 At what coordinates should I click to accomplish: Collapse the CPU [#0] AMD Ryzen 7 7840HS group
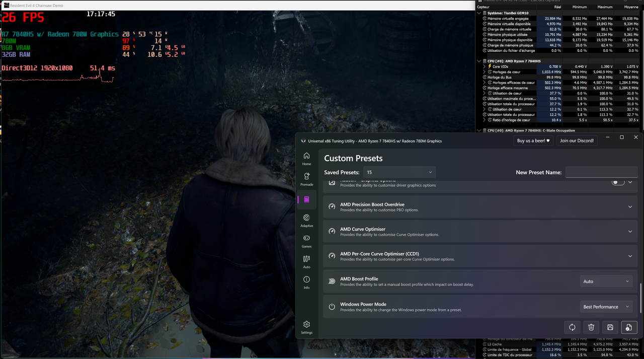479,61
